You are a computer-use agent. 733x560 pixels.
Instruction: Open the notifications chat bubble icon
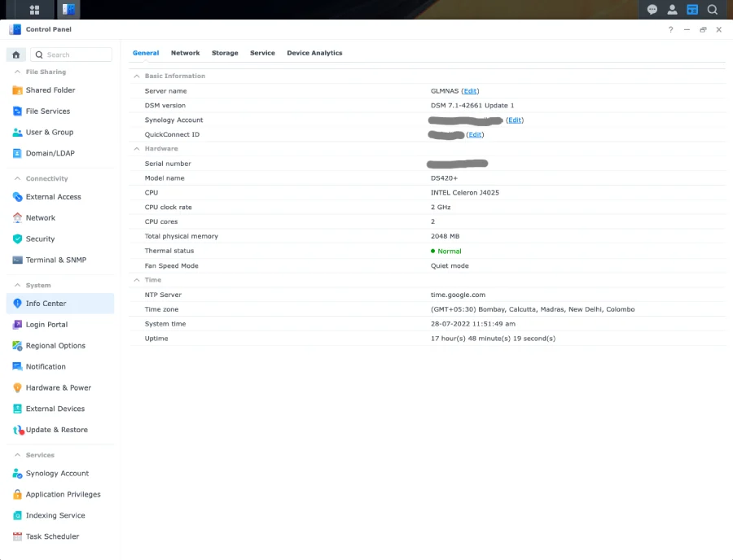tap(652, 9)
